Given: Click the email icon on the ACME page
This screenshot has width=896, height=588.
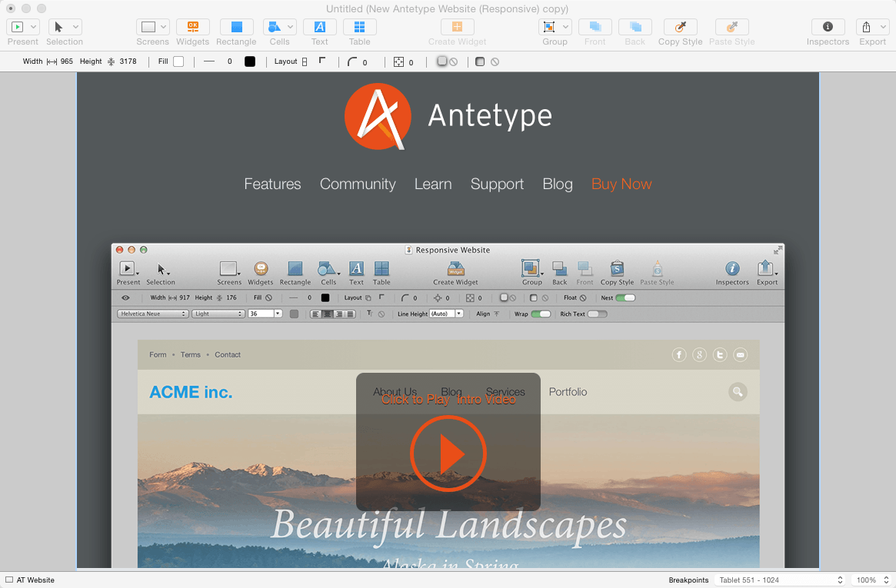Looking at the screenshot, I should coord(741,355).
